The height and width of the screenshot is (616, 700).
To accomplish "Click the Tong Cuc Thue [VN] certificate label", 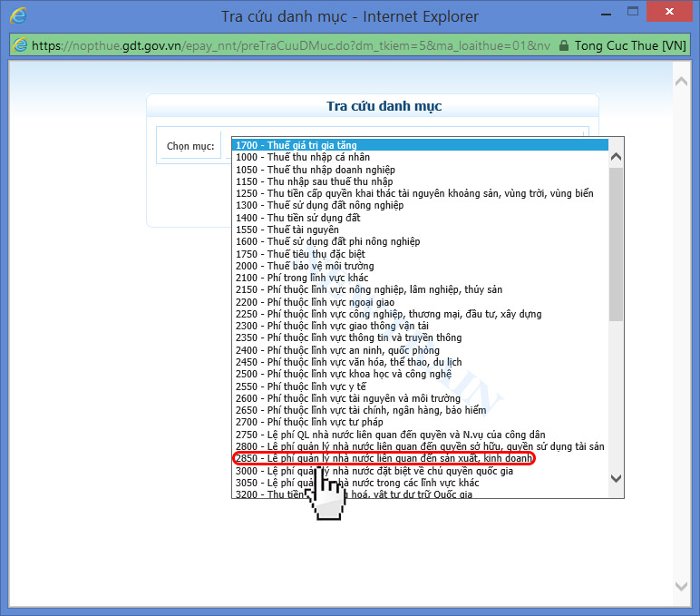I will coord(630,45).
